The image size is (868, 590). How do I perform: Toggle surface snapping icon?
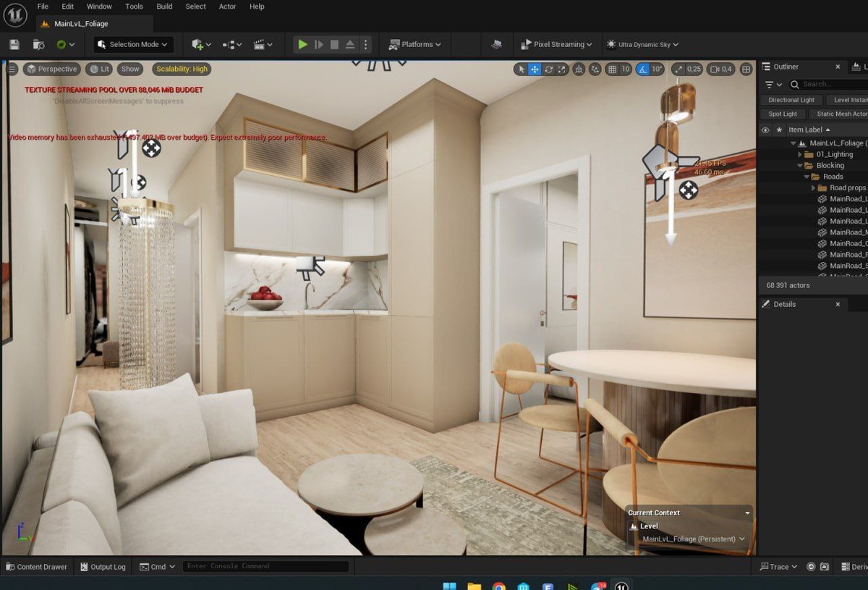[595, 69]
